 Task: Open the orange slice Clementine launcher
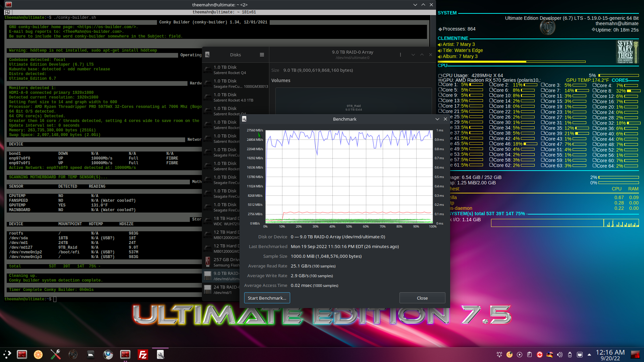point(38,354)
